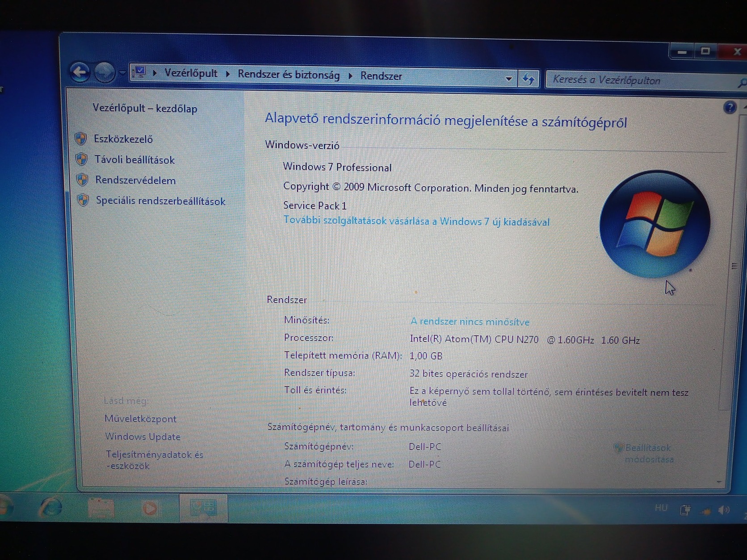Expand the arrow before Vezérlőpult in breadcrumb
This screenshot has width=747, height=560.
(155, 73)
